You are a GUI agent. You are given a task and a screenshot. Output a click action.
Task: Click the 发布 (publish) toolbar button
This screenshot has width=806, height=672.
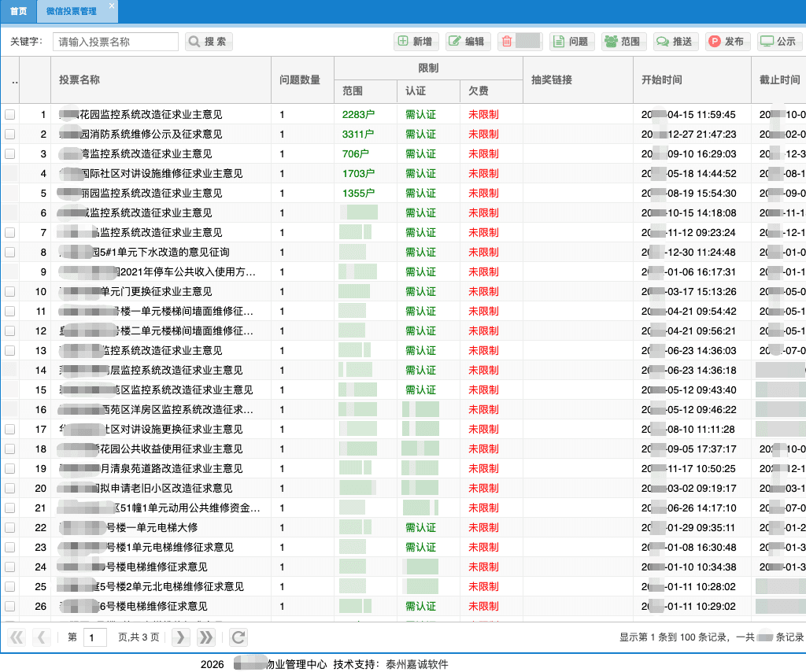727,42
